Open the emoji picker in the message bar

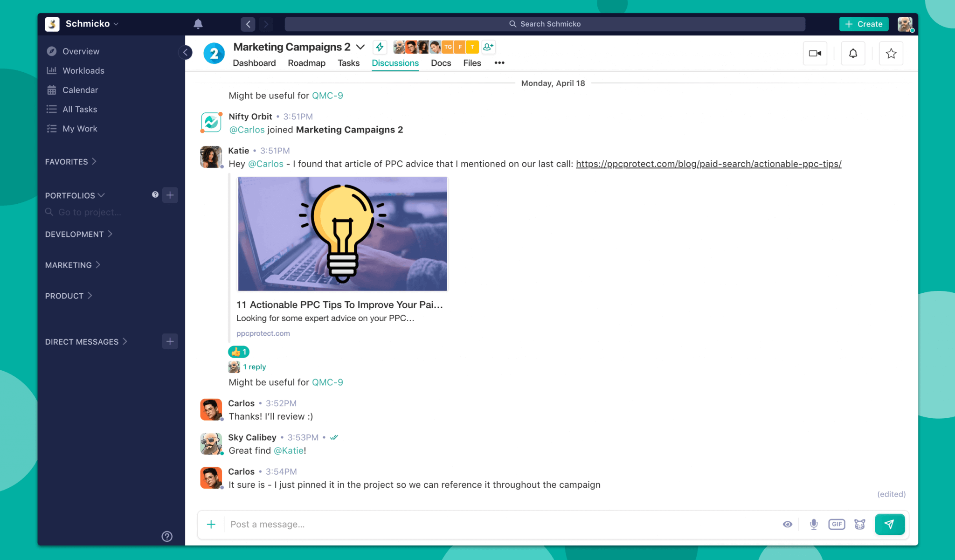[859, 524]
